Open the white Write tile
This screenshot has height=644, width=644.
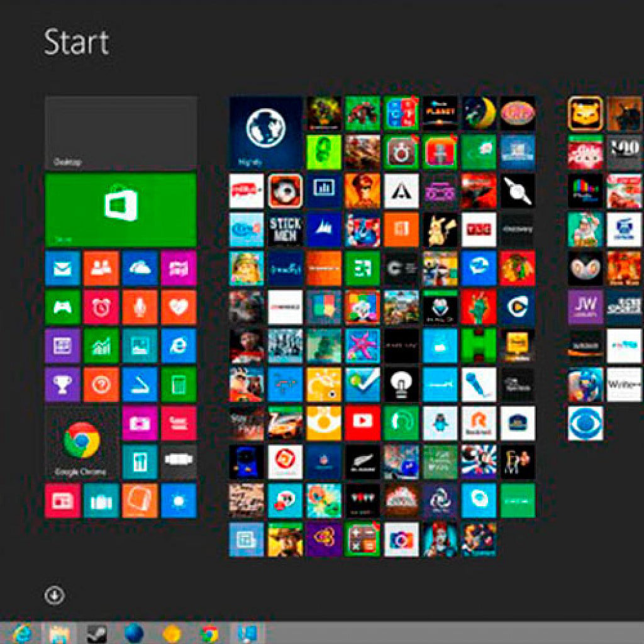click(x=625, y=384)
